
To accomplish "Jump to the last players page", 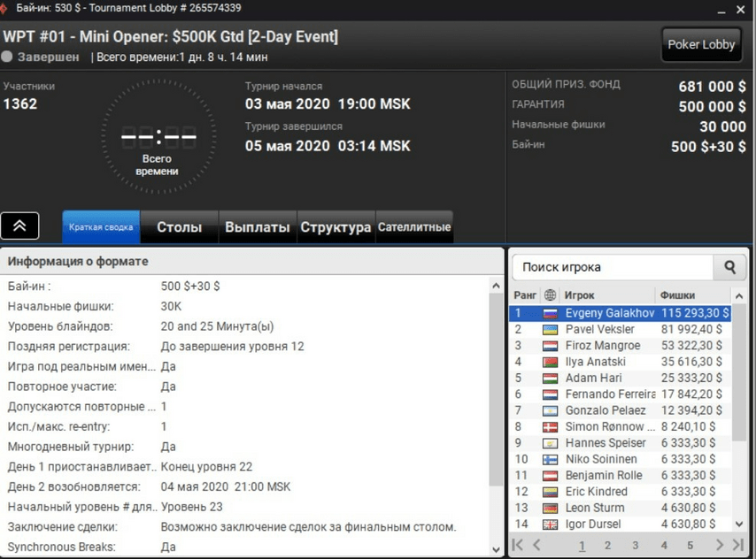I will point(737,545).
